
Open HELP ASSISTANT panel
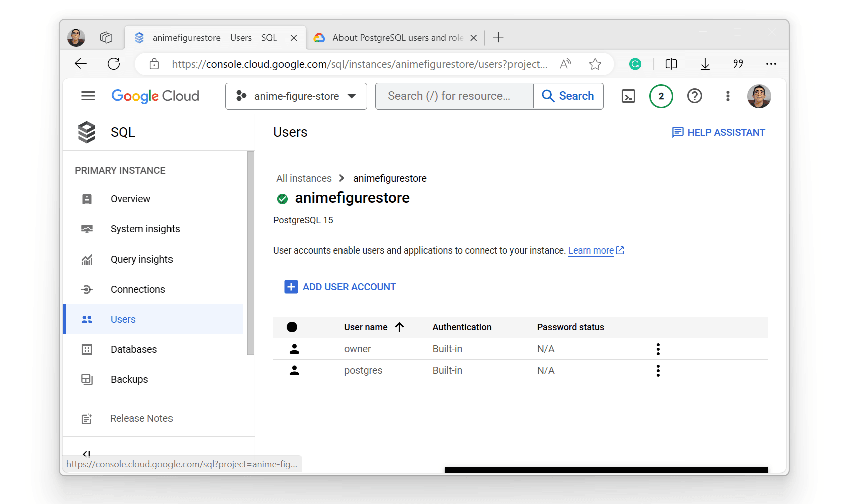719,132
